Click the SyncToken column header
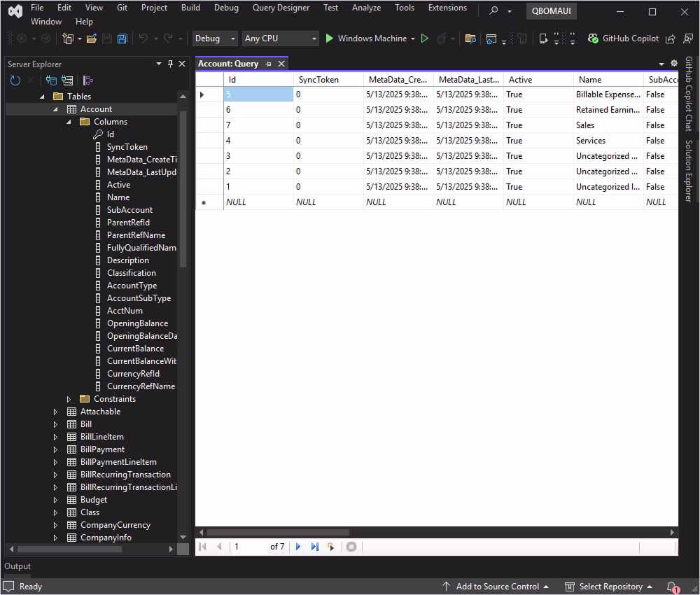Image resolution: width=700 pixels, height=595 pixels. [x=328, y=80]
